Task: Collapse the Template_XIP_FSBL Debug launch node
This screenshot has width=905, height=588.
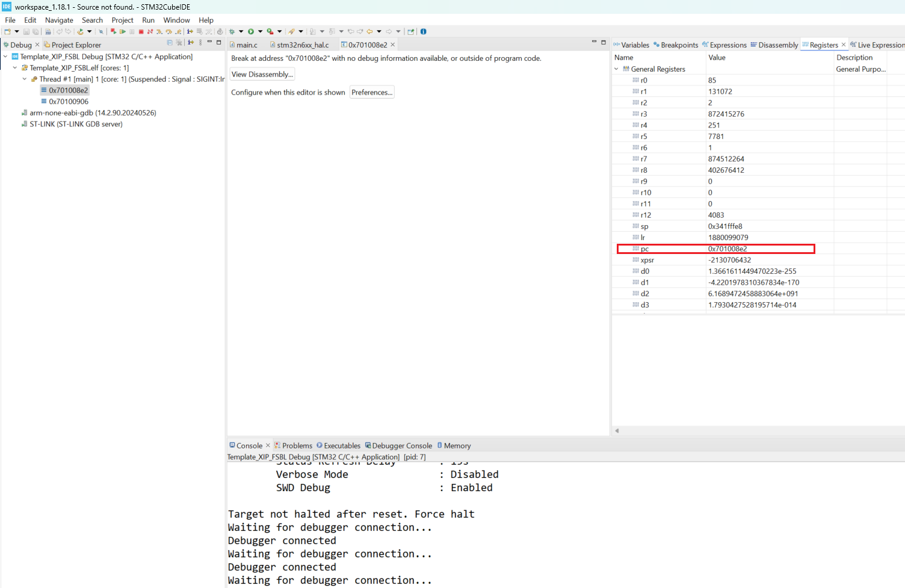Action: click(5, 57)
